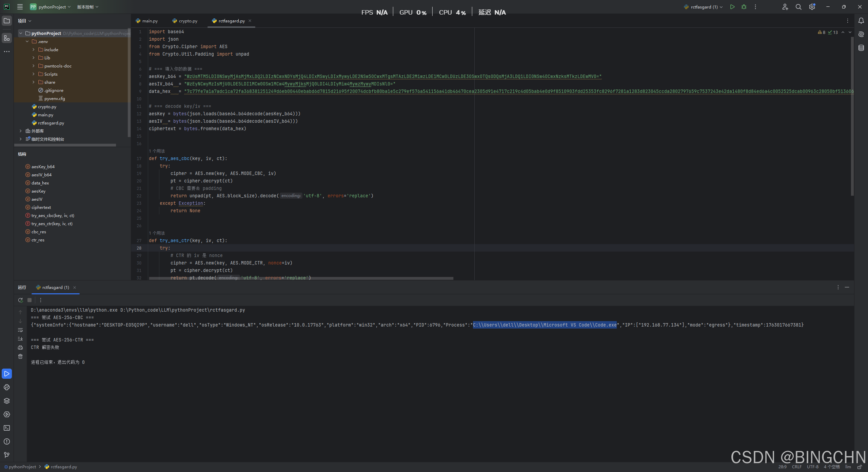868x472 pixels.
Task: Open the Database tool window icon
Action: 861,48
